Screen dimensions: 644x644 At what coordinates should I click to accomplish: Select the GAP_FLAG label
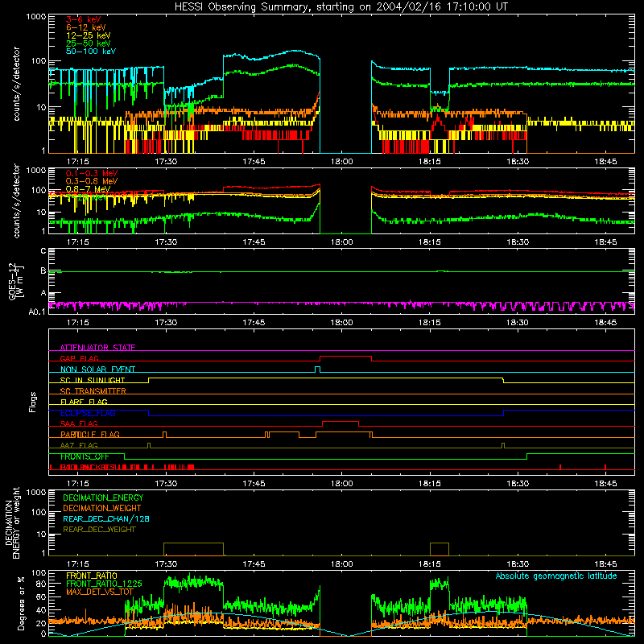click(79, 358)
